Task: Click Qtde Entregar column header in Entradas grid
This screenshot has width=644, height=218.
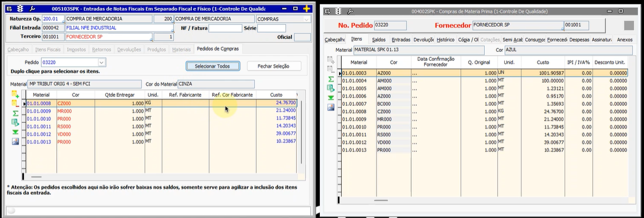Action: pyautogui.click(x=120, y=95)
